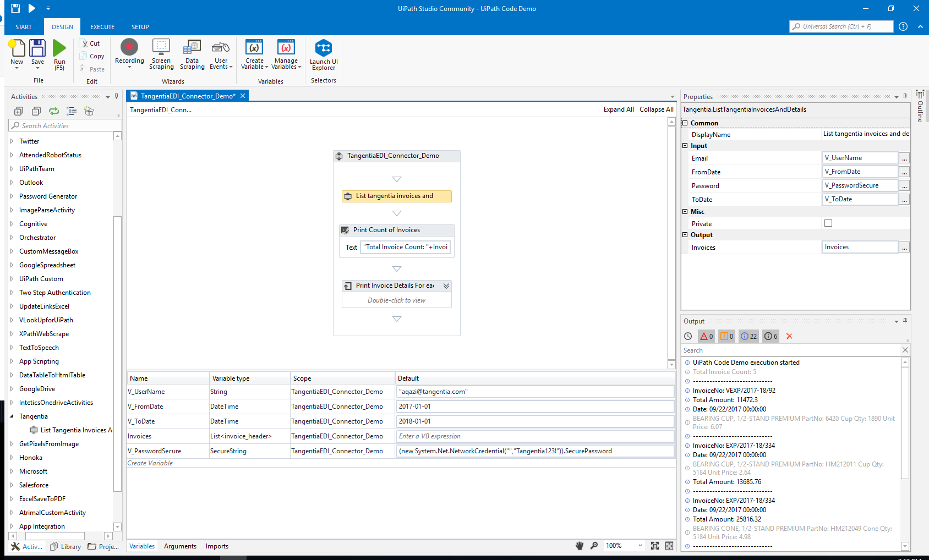Click the Output panel Search field

[791, 350]
